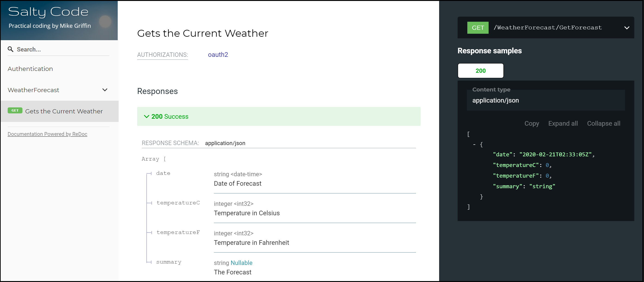Click the Salty Code logo title
Viewport: 644px width, 282px height.
coord(48,12)
